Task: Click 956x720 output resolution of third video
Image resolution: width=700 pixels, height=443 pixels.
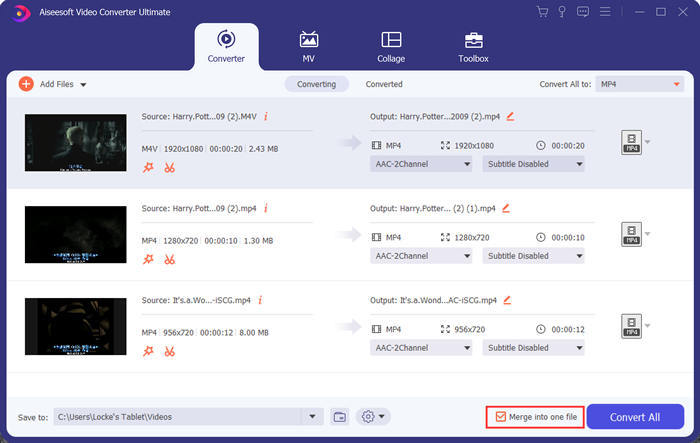Action: [x=470, y=330]
